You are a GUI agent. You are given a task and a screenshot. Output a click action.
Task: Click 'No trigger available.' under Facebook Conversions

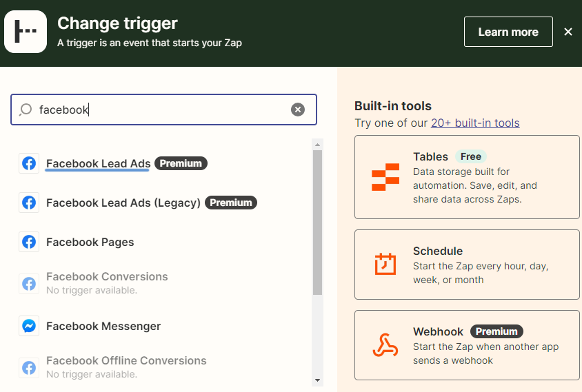point(92,291)
